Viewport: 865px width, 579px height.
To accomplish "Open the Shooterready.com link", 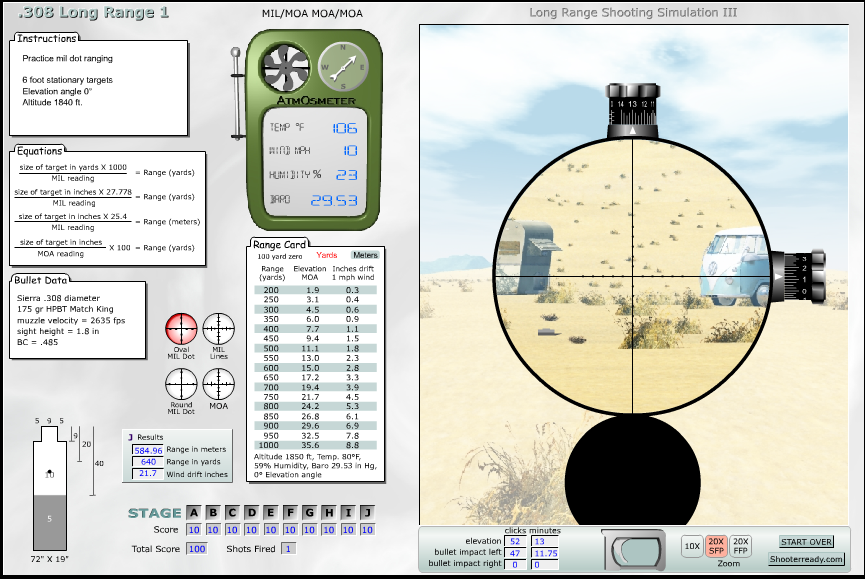I will tap(806, 559).
